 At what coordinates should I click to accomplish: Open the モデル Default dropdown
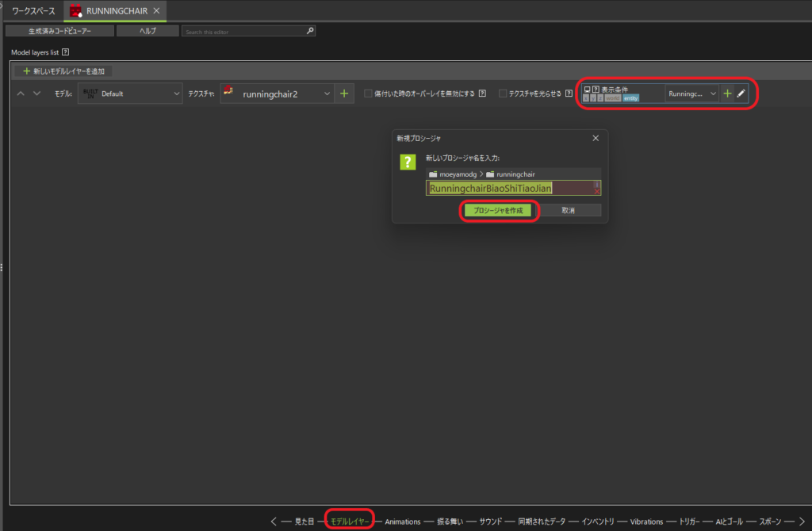click(x=131, y=94)
